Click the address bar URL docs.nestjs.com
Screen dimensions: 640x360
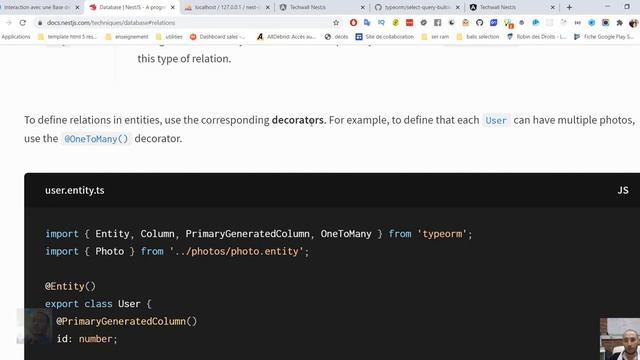(x=111, y=23)
